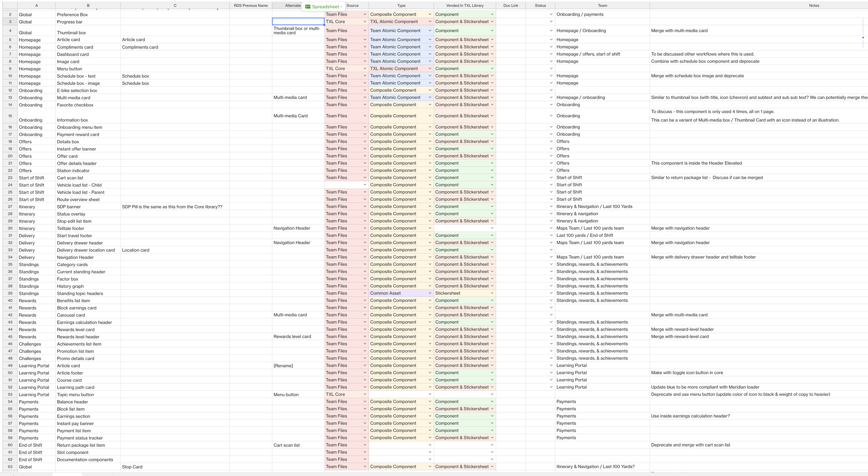
Task: Open Vended dropdown for Stop Card row 63
Action: [x=492, y=467]
